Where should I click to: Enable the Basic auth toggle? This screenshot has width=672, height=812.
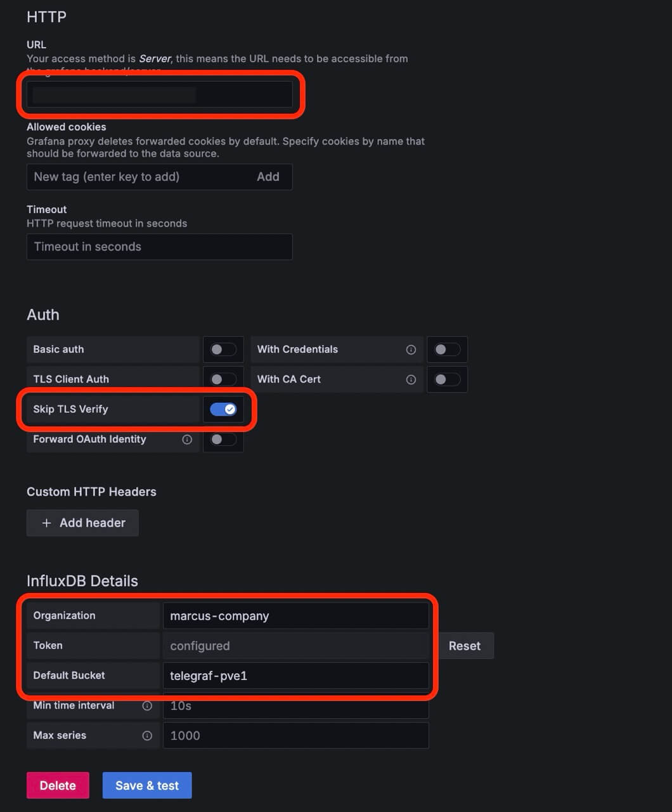coord(223,350)
